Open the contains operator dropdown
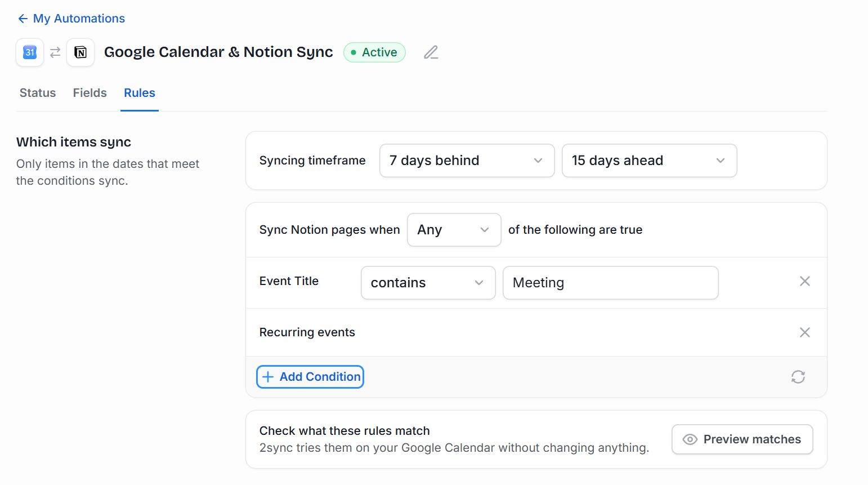This screenshot has height=485, width=868. 428,283
